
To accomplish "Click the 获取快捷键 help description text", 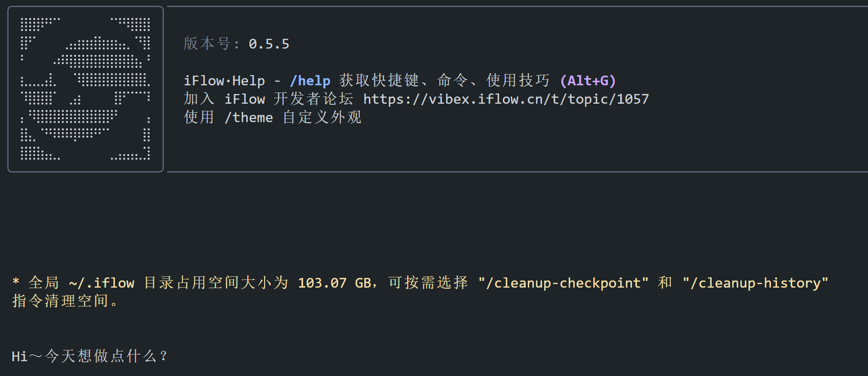I will pos(379,81).
